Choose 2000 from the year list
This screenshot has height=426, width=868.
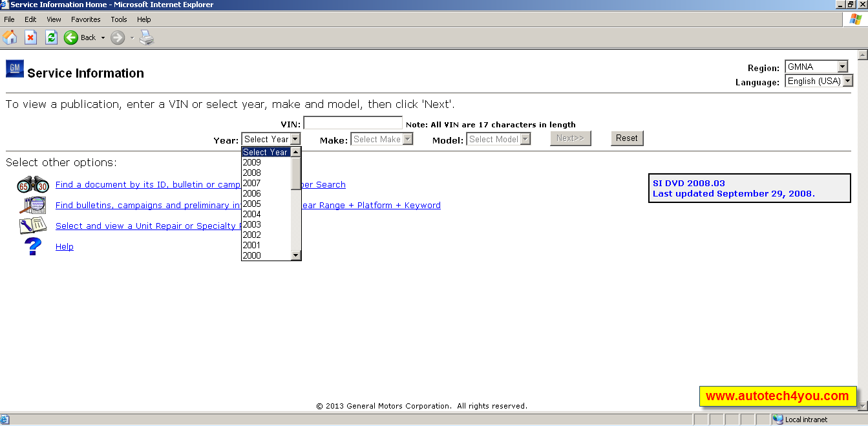(x=266, y=255)
